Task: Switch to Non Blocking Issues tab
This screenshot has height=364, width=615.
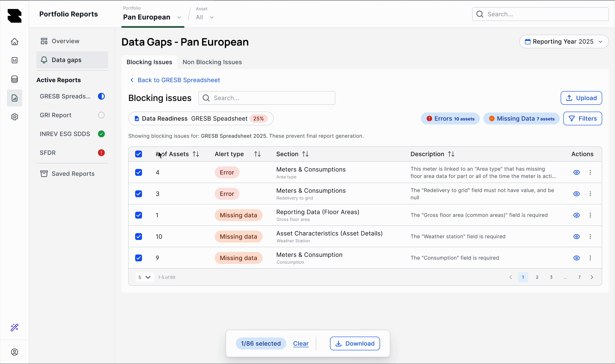Action: (x=212, y=62)
